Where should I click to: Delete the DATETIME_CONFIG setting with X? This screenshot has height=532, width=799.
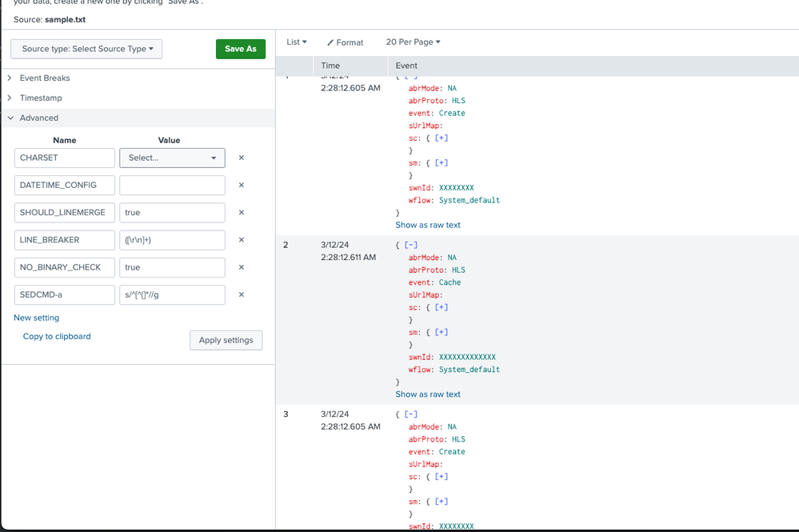[x=242, y=186]
